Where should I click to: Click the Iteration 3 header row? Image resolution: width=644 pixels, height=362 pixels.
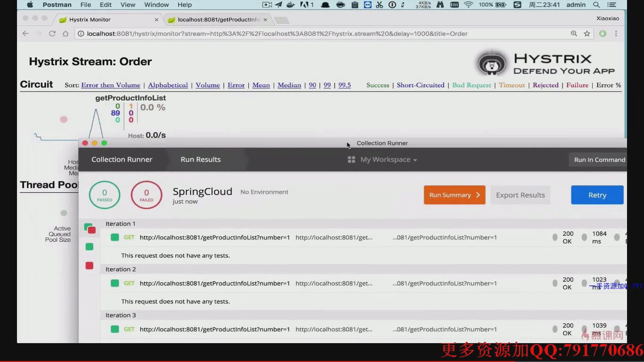(x=363, y=315)
